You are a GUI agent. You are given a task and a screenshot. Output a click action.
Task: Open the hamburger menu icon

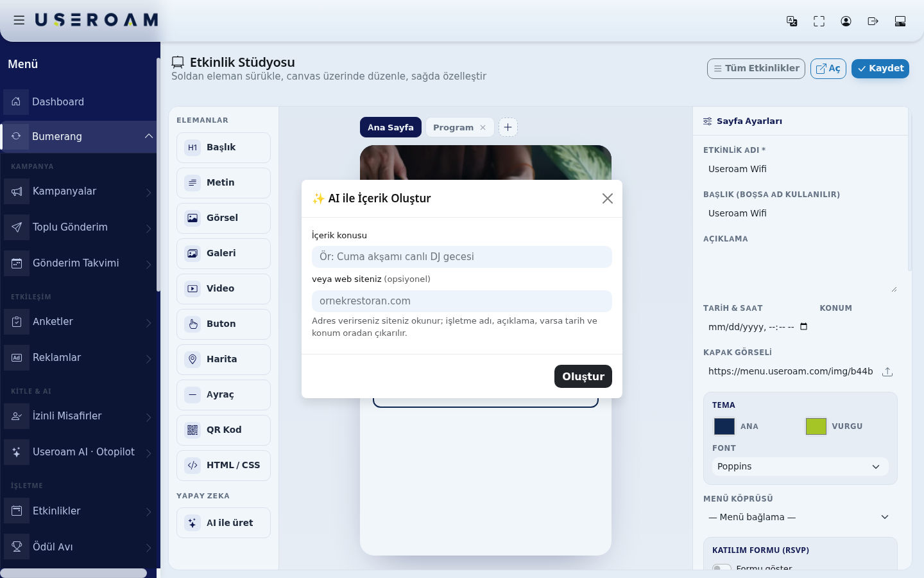click(19, 20)
